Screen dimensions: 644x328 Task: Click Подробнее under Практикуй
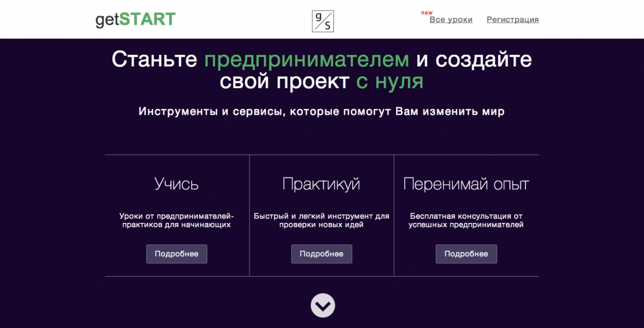(321, 254)
